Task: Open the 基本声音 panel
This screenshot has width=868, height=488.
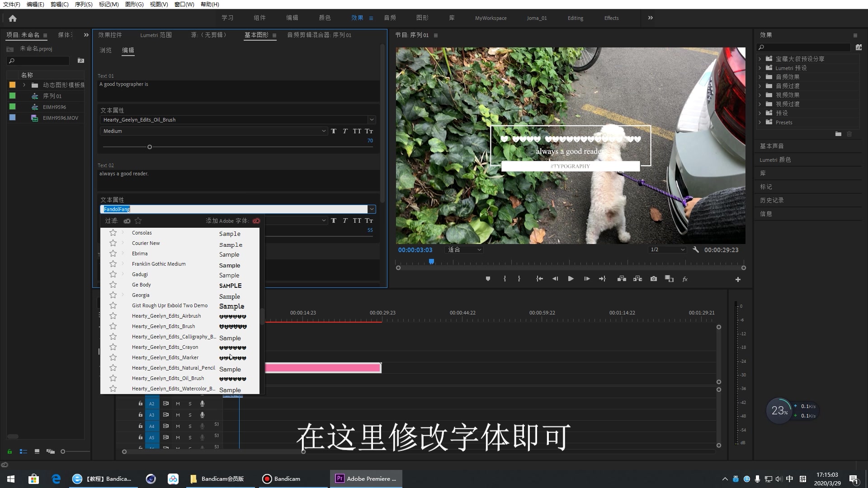Action: click(x=772, y=146)
